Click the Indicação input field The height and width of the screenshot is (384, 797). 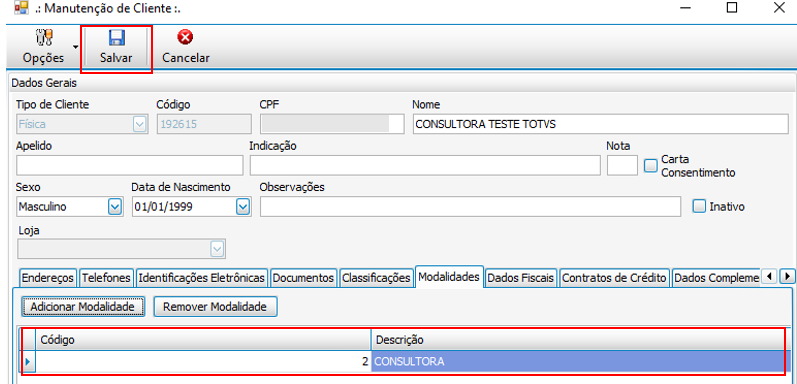point(425,165)
